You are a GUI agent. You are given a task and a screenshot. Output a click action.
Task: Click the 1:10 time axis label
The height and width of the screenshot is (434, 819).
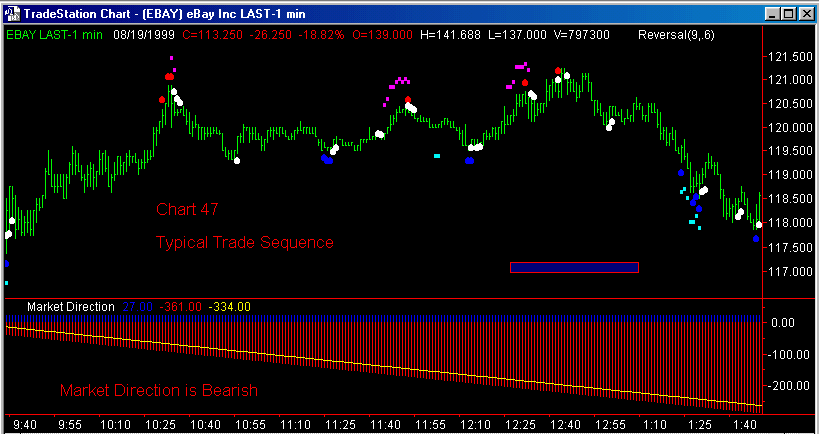point(654,425)
